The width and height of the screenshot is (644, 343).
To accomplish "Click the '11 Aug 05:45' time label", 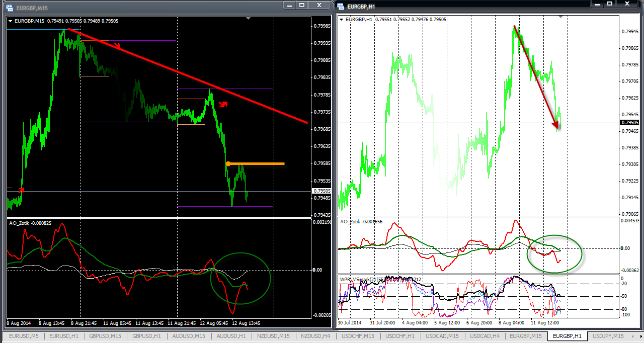I will pos(118,322).
